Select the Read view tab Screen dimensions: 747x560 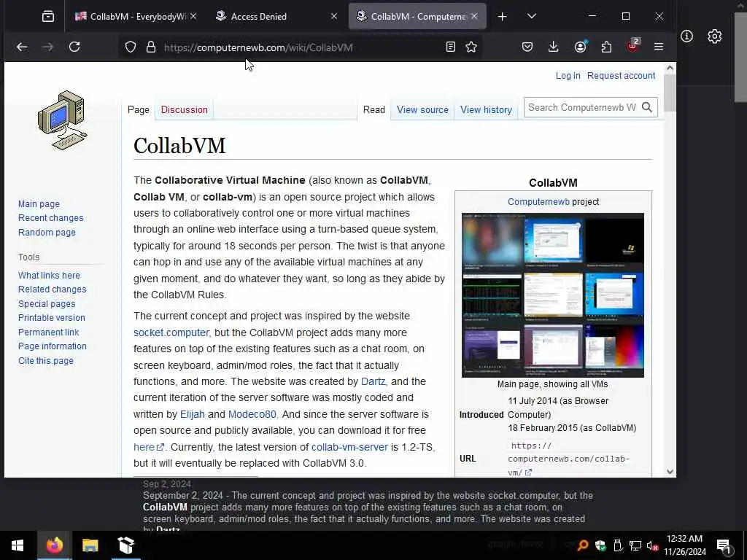coord(374,110)
